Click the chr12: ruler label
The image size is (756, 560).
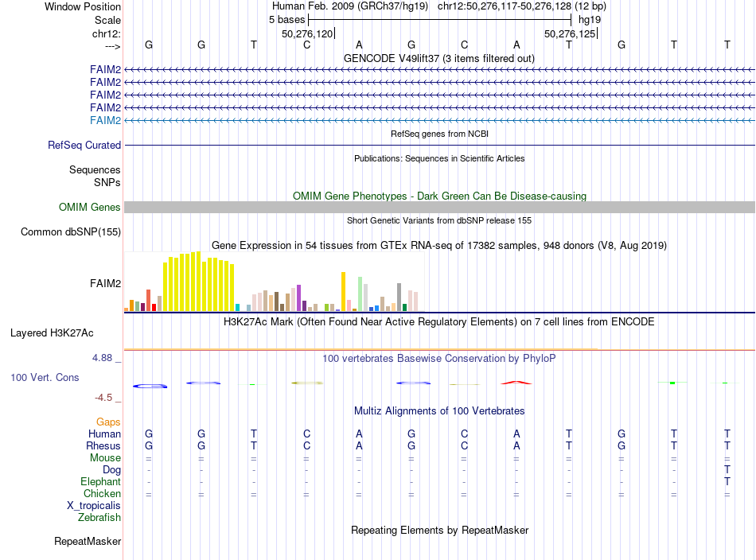pyautogui.click(x=107, y=33)
